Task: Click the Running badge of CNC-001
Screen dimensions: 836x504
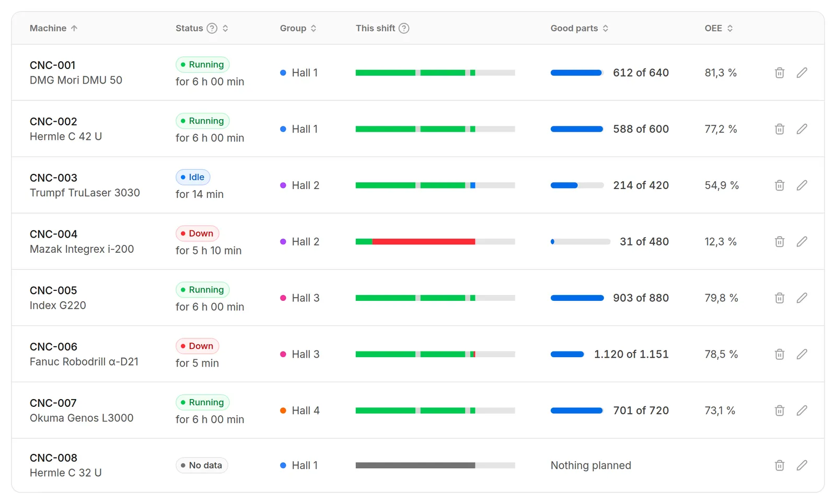Action: [202, 65]
